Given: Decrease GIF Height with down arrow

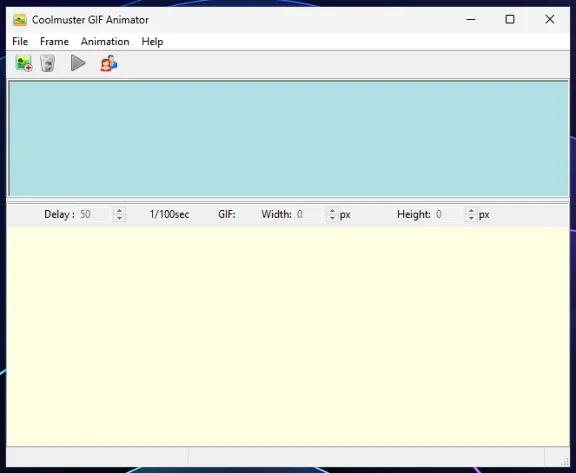Looking at the screenshot, I should coord(471,218).
